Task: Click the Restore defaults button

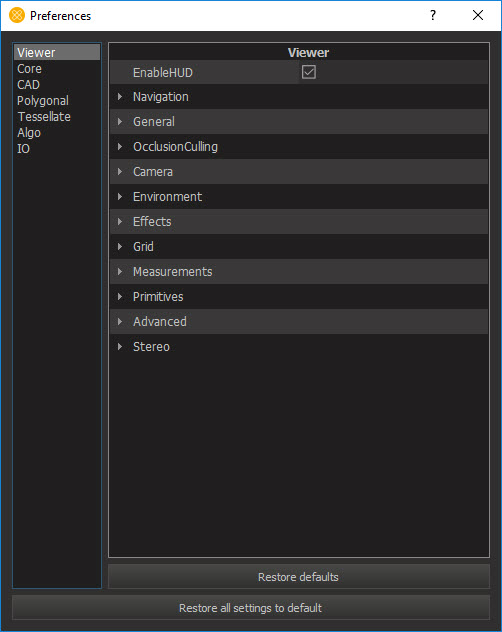Action: point(299,577)
